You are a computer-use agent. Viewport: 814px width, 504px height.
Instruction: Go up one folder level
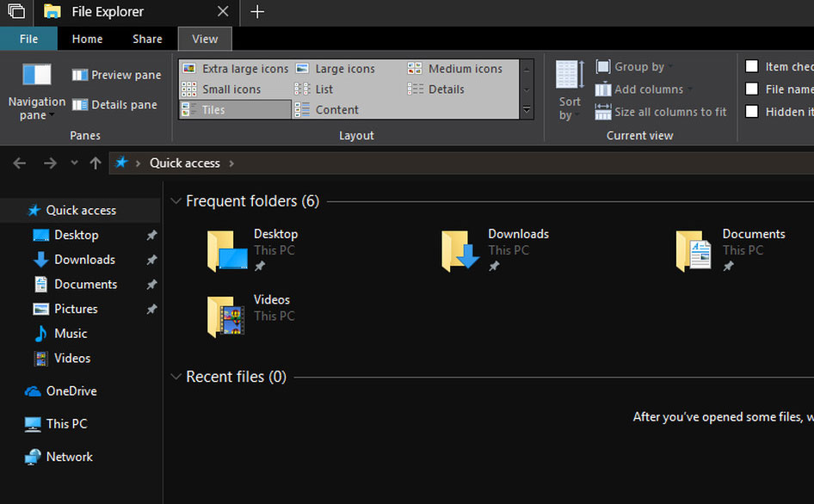coord(96,163)
